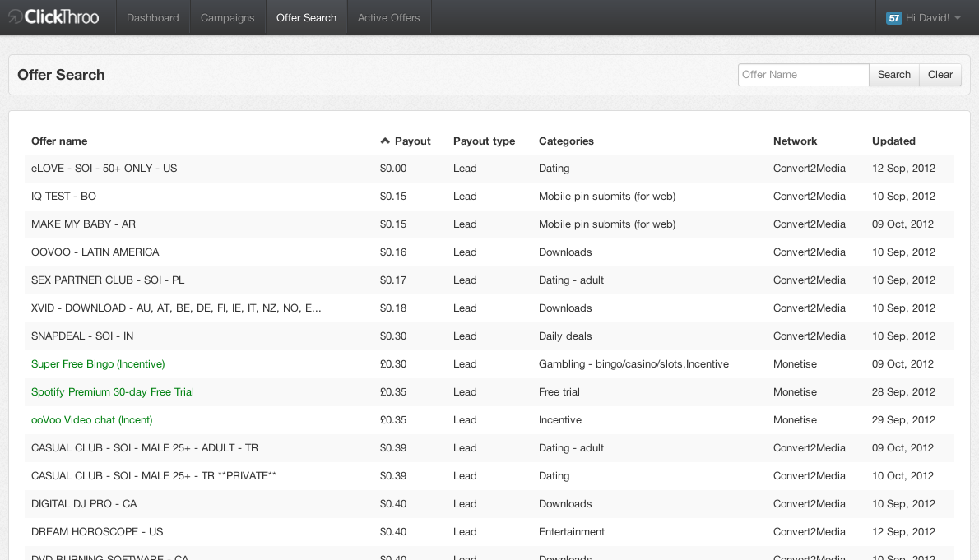
Task: Sort by Updated column header
Action: coord(893,141)
